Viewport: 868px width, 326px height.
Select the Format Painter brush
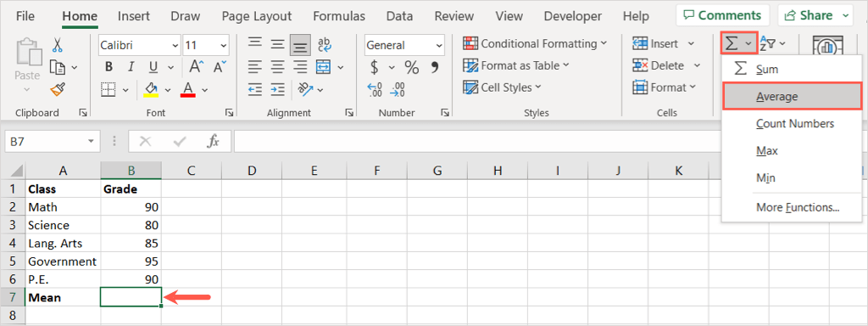pos(58,88)
